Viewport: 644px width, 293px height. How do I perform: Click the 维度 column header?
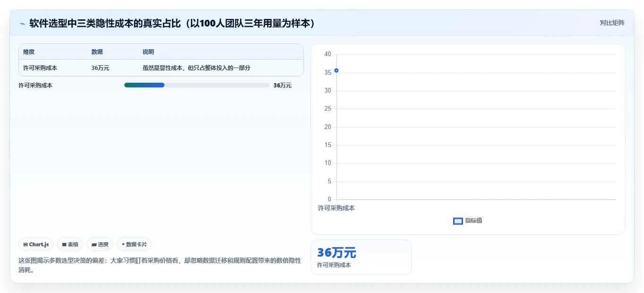29,52
